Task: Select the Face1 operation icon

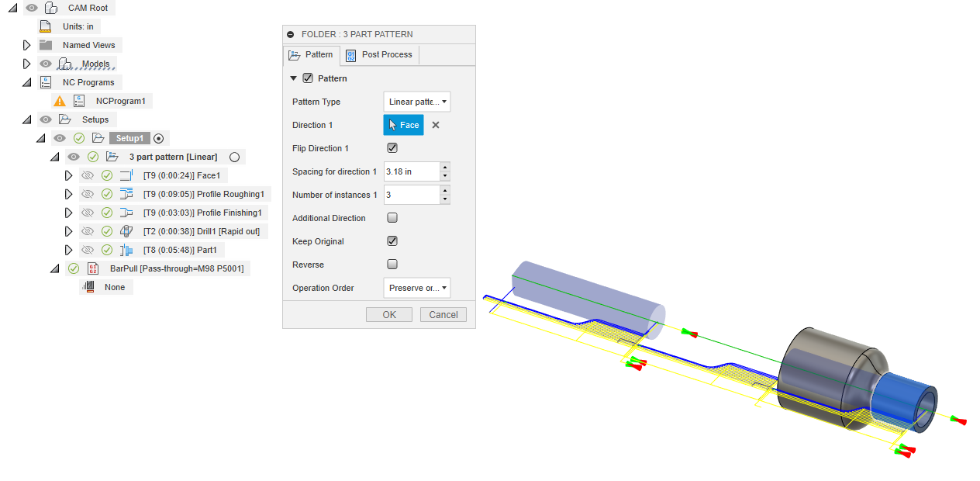Action: [126, 175]
